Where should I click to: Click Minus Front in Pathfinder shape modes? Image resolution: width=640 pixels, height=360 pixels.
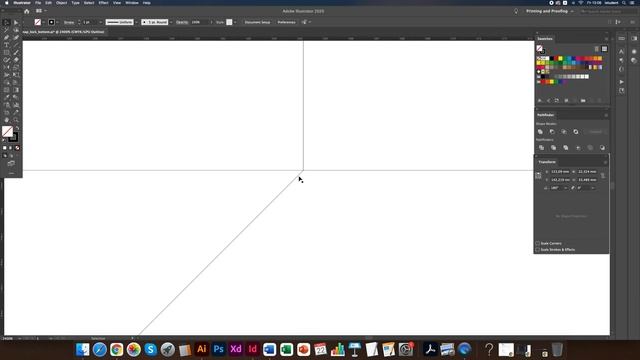[x=552, y=132]
